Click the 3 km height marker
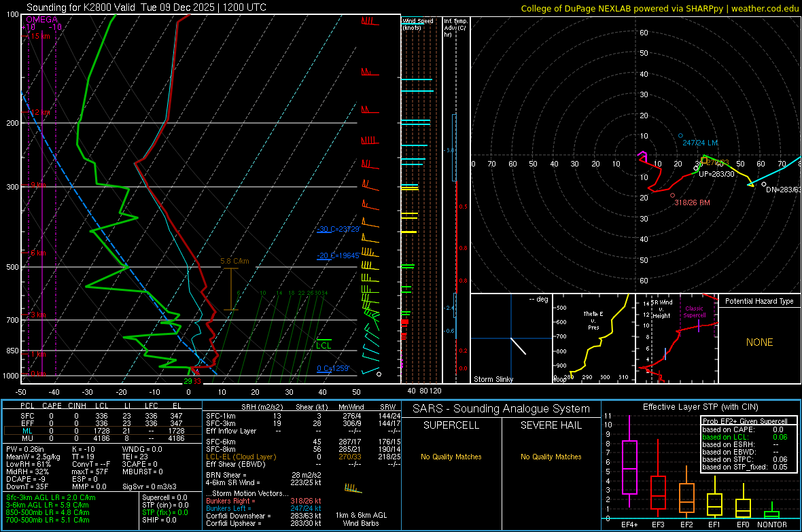This screenshot has width=802, height=532. 38,315
